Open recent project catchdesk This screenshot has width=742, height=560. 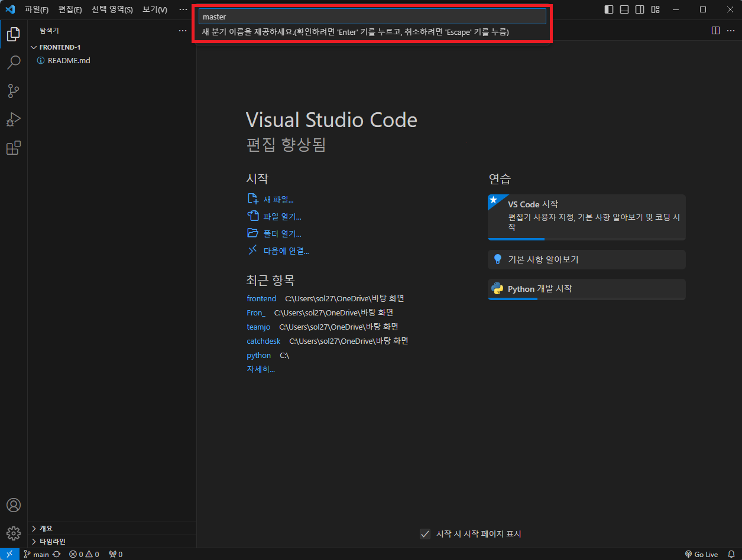pyautogui.click(x=264, y=341)
